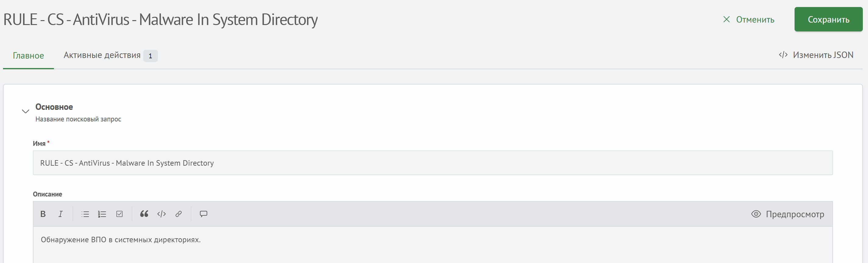Cancel editing via Отменить
The image size is (868, 263).
[755, 20]
